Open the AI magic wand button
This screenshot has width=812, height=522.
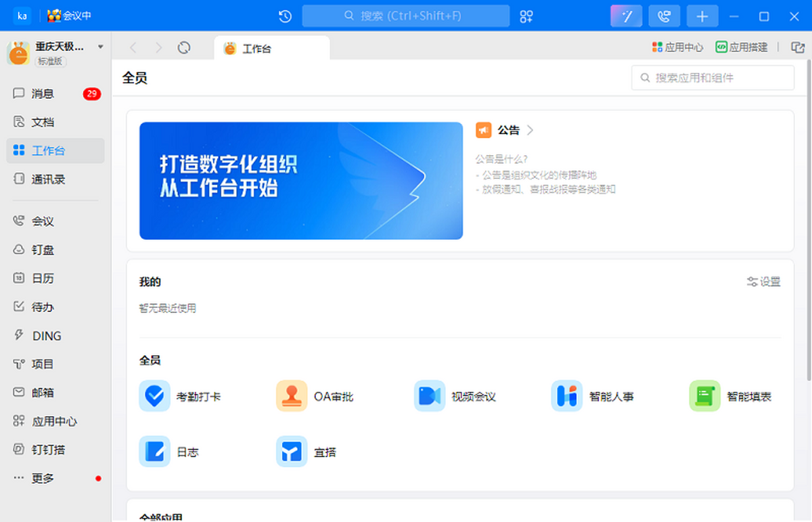(x=626, y=16)
